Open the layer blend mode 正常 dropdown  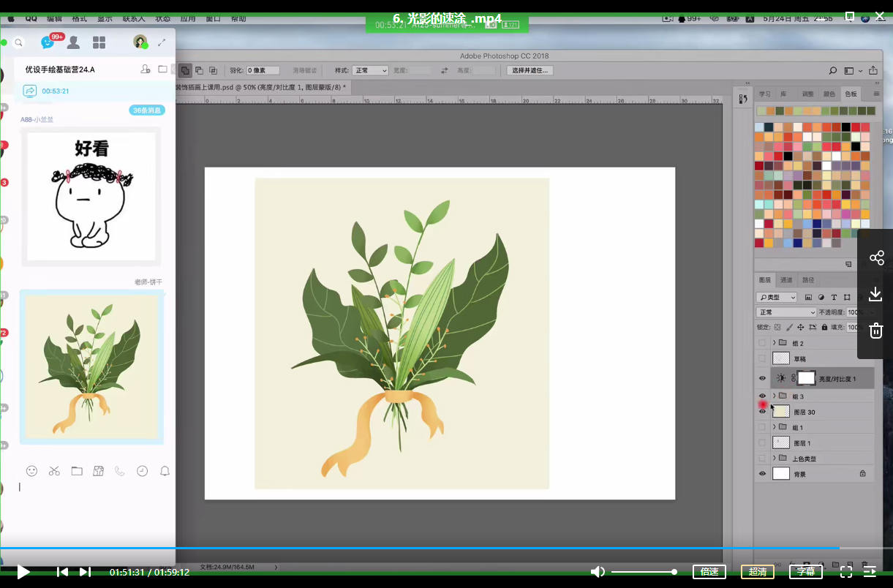coord(785,312)
